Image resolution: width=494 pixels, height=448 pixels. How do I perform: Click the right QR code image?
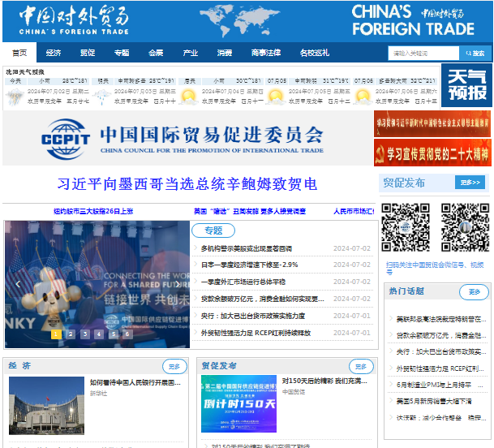(x=465, y=227)
